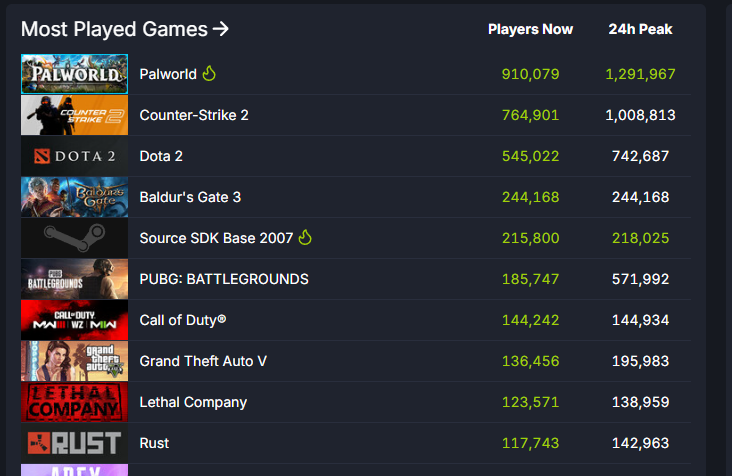Select the PUBG: BATTLEGROUNDS title text
Screen dimensions: 732x476
point(224,279)
